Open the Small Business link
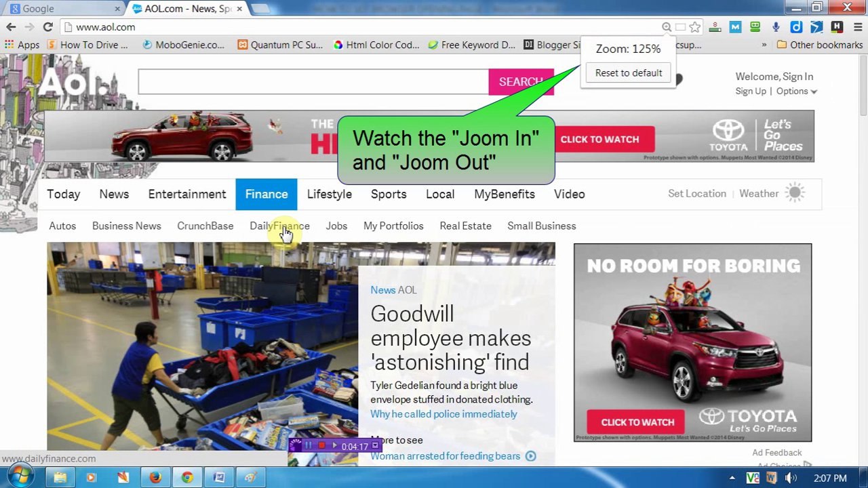This screenshot has width=868, height=488. click(542, 226)
